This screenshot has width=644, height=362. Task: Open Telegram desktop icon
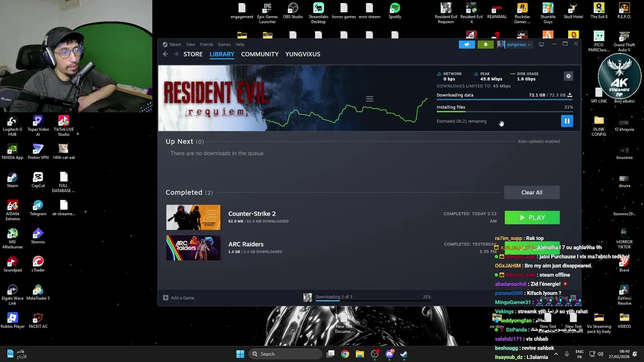[x=38, y=208]
